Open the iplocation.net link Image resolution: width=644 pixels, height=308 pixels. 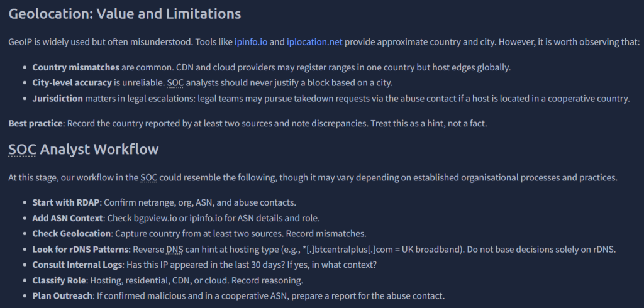tap(314, 43)
